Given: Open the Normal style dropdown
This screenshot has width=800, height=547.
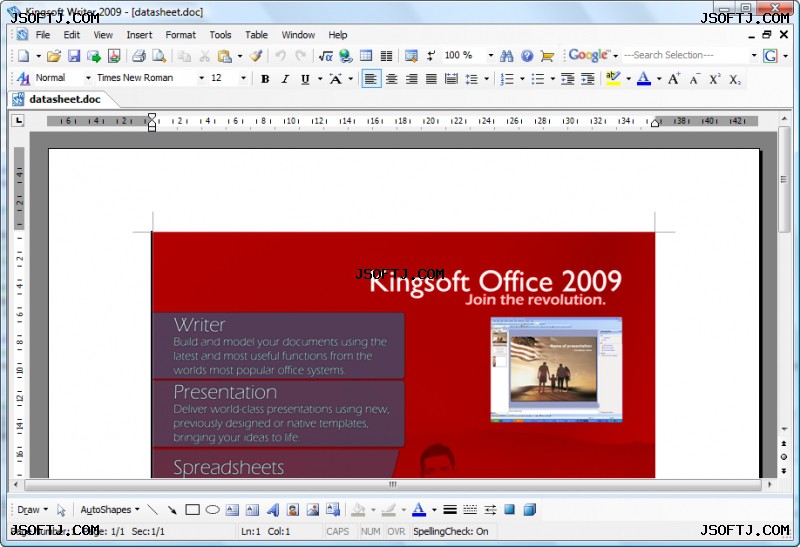Looking at the screenshot, I should (x=88, y=79).
